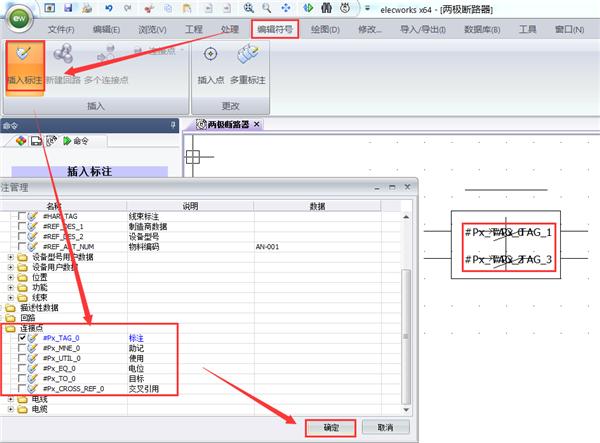Image resolution: width=600 pixels, height=443 pixels.
Task: Click the save disk icon in quick toolbar
Action: click(x=68, y=8)
